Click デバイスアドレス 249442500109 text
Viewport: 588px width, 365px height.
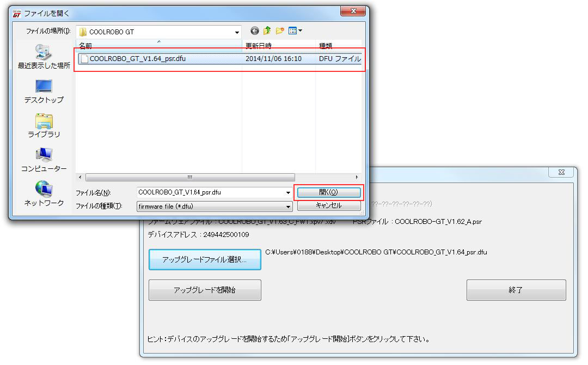click(198, 234)
